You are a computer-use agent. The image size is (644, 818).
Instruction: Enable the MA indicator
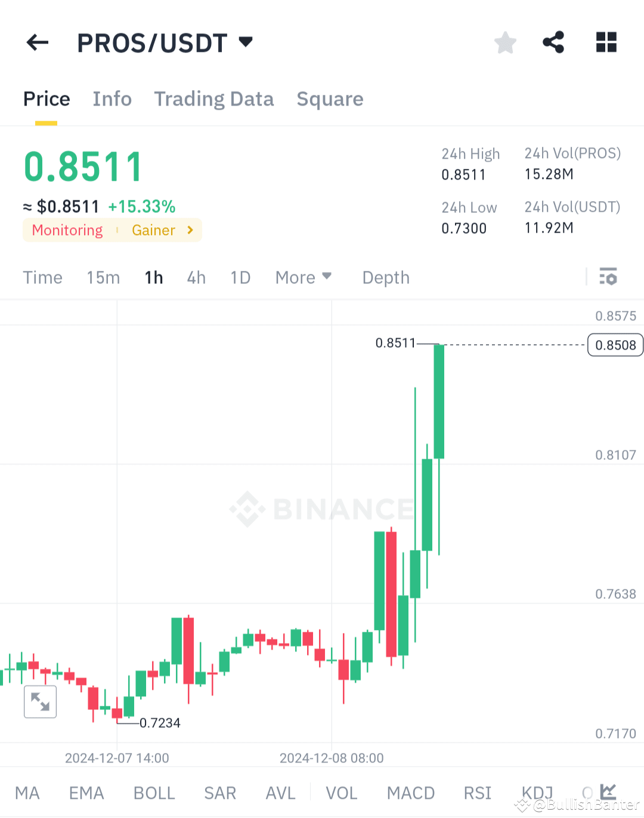[27, 792]
